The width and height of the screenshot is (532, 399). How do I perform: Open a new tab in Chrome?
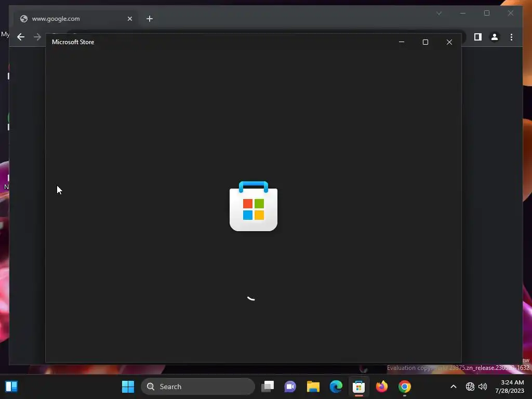pyautogui.click(x=150, y=19)
